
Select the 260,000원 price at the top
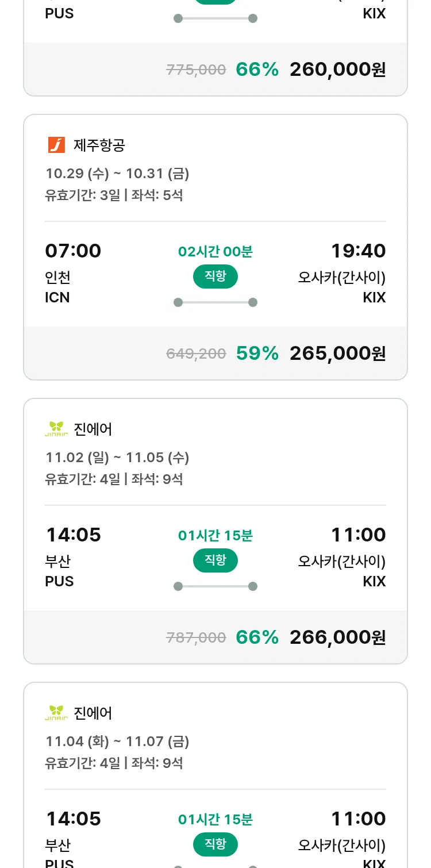click(x=337, y=70)
